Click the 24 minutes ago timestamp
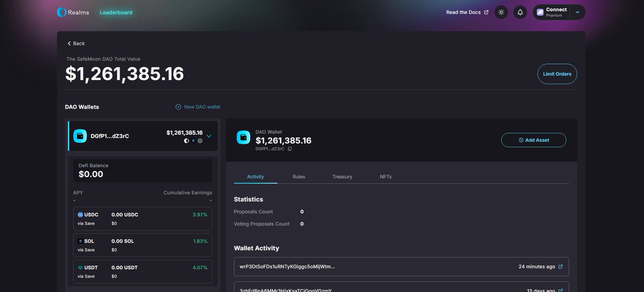This screenshot has width=644, height=292. click(x=537, y=267)
